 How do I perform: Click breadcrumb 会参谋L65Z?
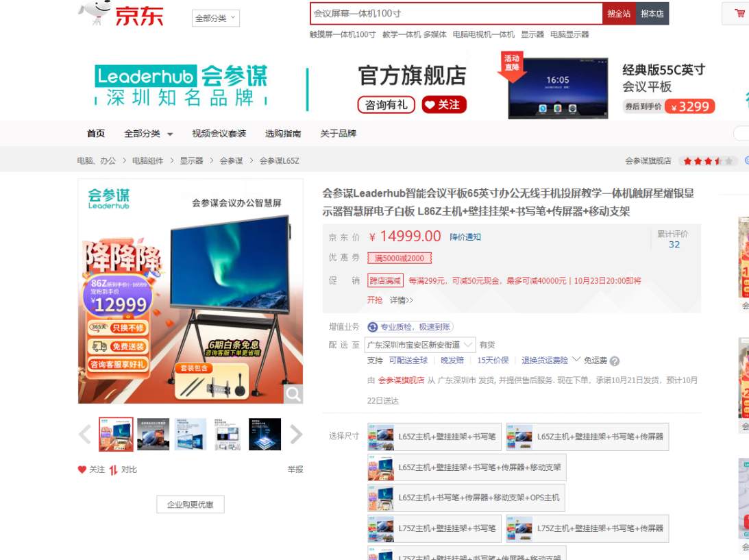tap(279, 161)
